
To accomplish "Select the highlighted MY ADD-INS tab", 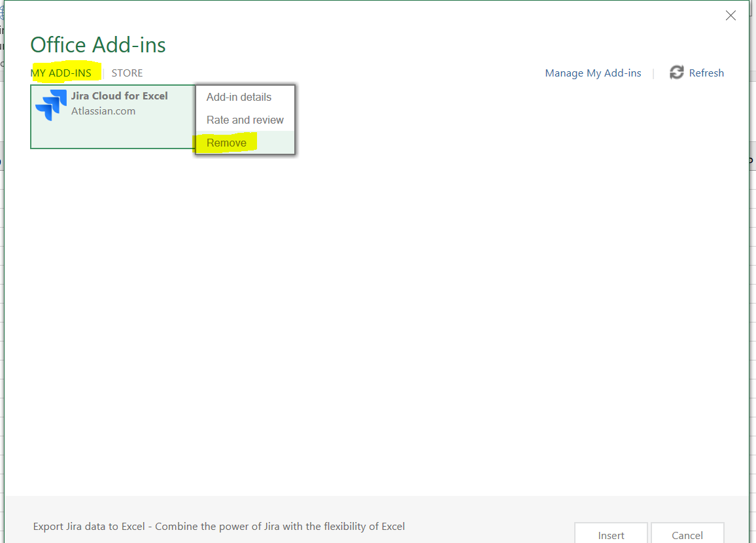I will (x=61, y=73).
